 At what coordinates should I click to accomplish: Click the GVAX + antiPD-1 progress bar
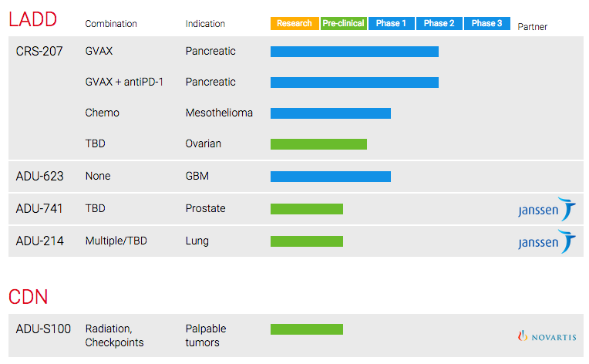(354, 83)
